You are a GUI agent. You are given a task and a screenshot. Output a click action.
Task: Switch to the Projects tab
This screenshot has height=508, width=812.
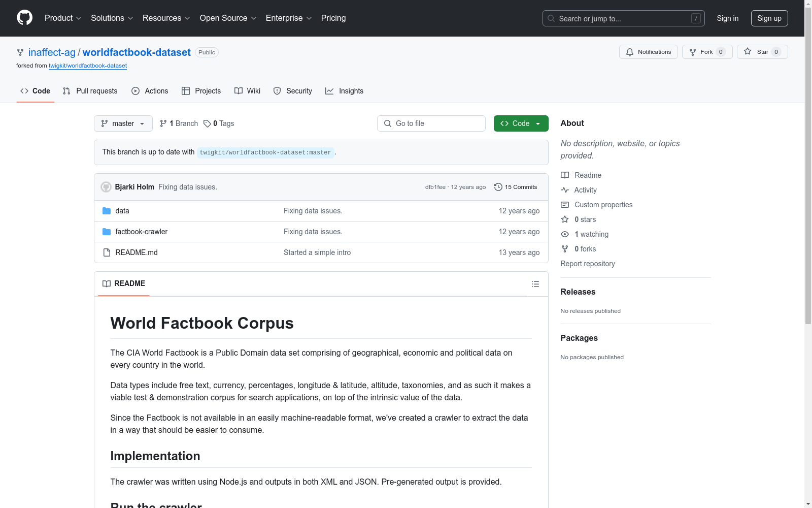click(201, 91)
